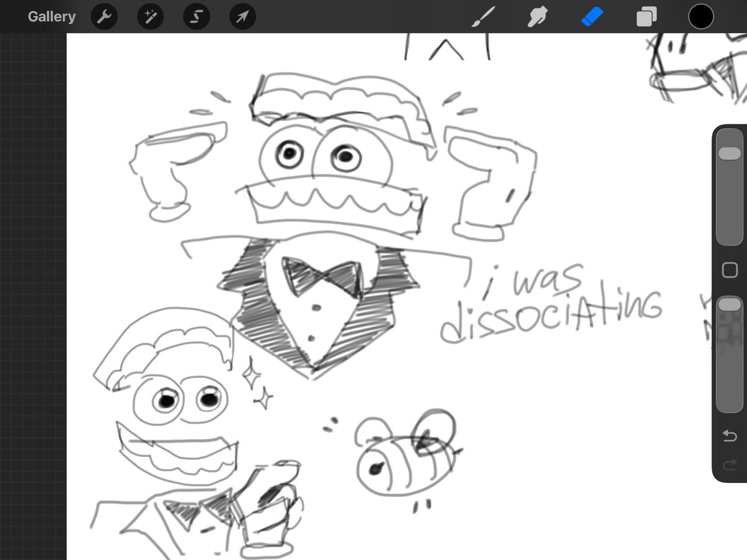Select the Eraser tool
This screenshot has width=747, height=560.
click(x=591, y=17)
